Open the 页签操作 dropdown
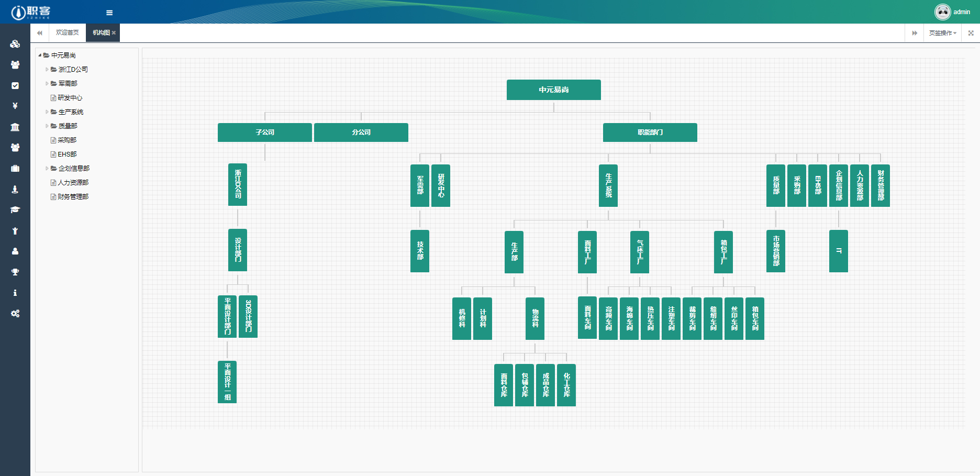 [x=942, y=33]
